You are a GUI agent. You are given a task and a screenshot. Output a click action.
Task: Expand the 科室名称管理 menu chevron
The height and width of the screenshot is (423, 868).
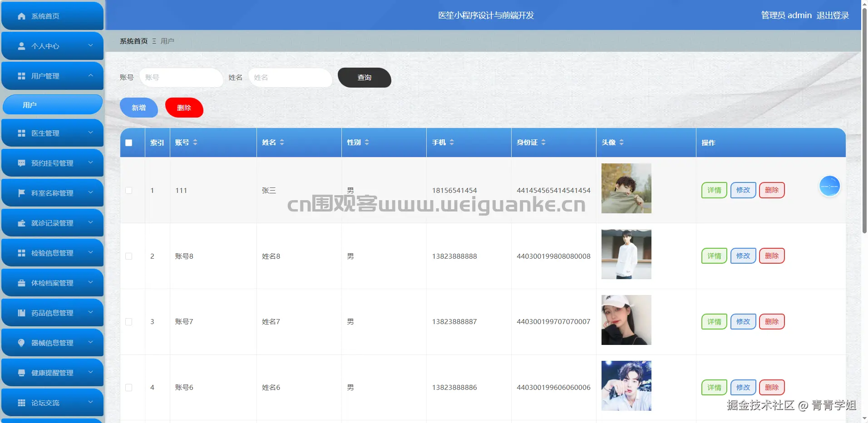90,192
